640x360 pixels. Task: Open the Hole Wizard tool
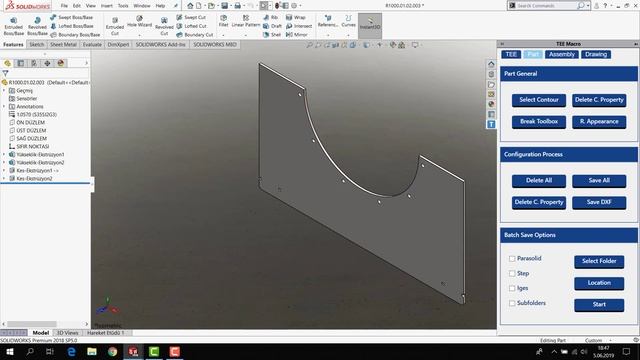(139, 22)
